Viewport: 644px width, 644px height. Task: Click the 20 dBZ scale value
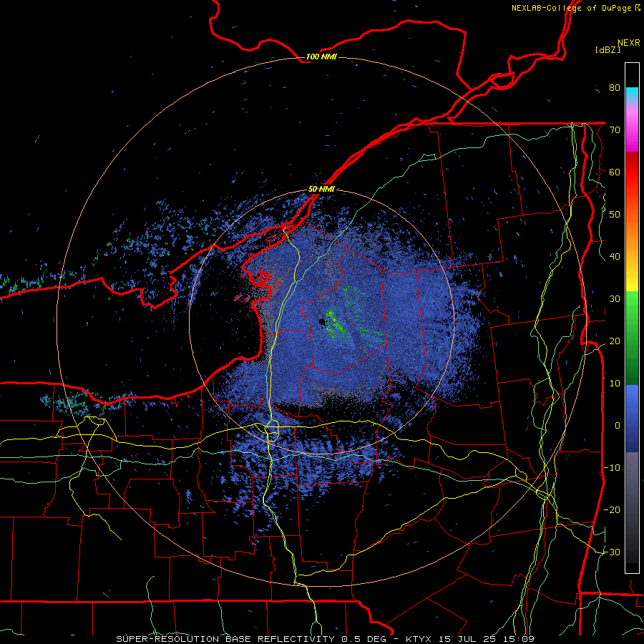pyautogui.click(x=615, y=341)
